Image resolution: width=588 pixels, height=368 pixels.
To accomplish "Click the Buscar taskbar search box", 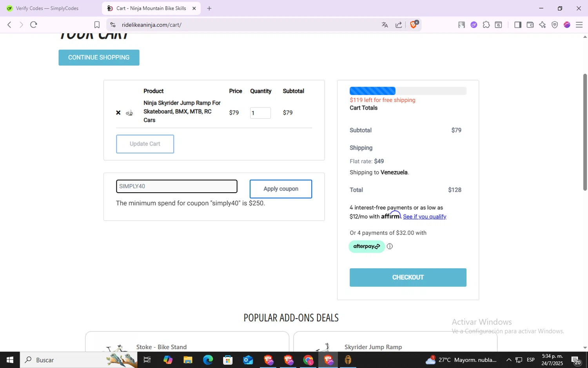I will point(78,360).
